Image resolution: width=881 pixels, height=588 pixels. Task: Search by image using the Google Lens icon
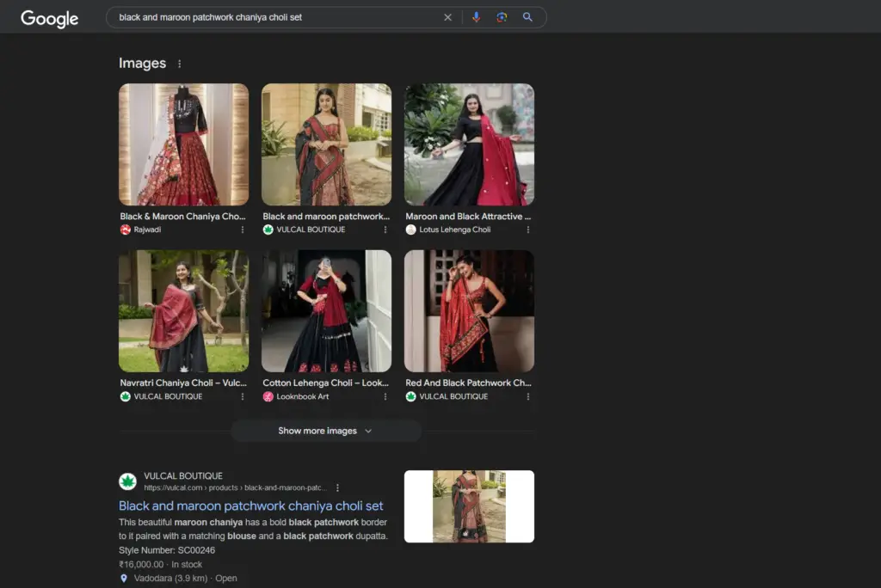(x=502, y=17)
